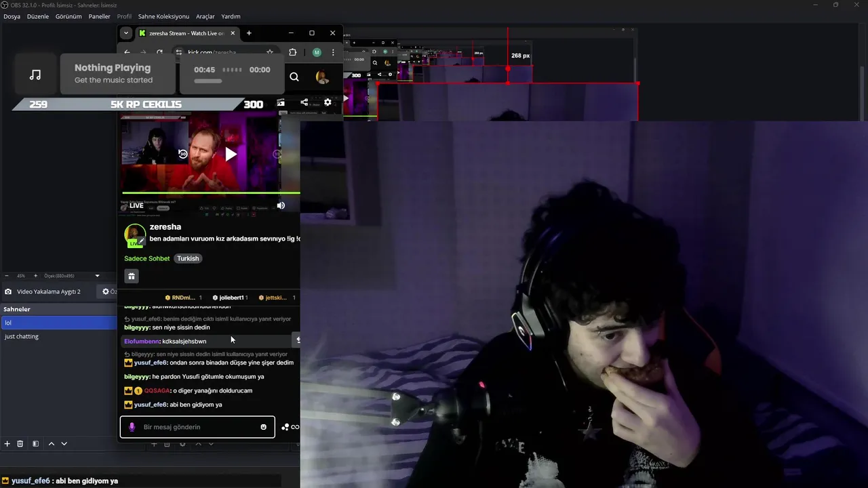
Task: Open zeresha's channel avatar
Action: (x=135, y=235)
